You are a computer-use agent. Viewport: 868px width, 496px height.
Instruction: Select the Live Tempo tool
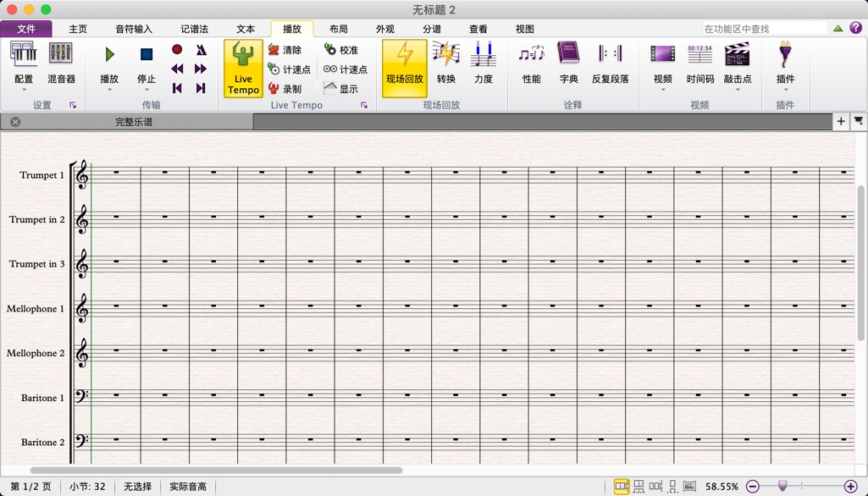click(242, 68)
